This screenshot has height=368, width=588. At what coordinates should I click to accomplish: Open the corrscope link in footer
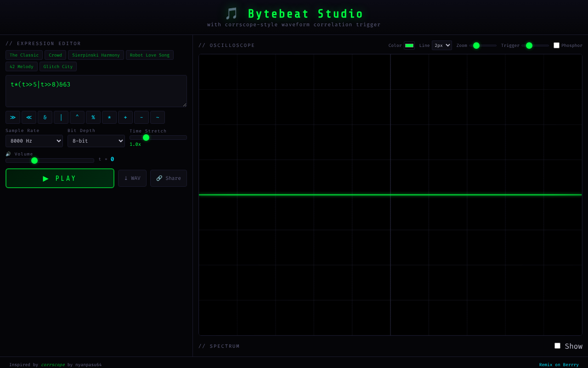(x=53, y=365)
